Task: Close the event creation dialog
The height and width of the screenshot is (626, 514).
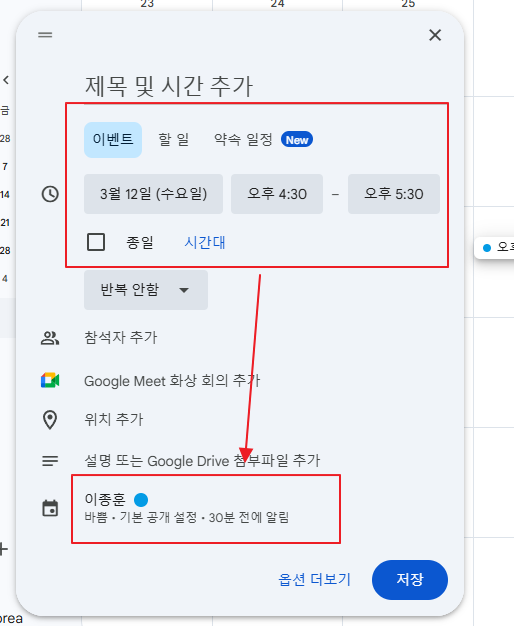Action: pyautogui.click(x=435, y=35)
